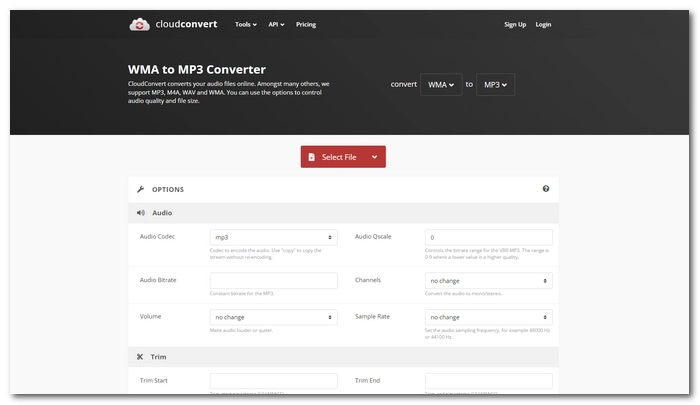Click the file icon on Select File button
The image size is (700, 405).
[312, 157]
